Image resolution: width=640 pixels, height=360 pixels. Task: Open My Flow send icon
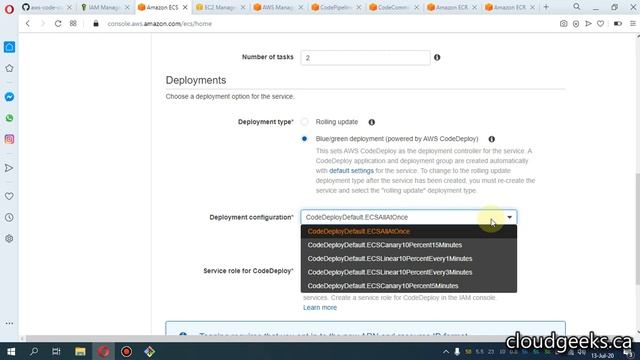coord(9,168)
